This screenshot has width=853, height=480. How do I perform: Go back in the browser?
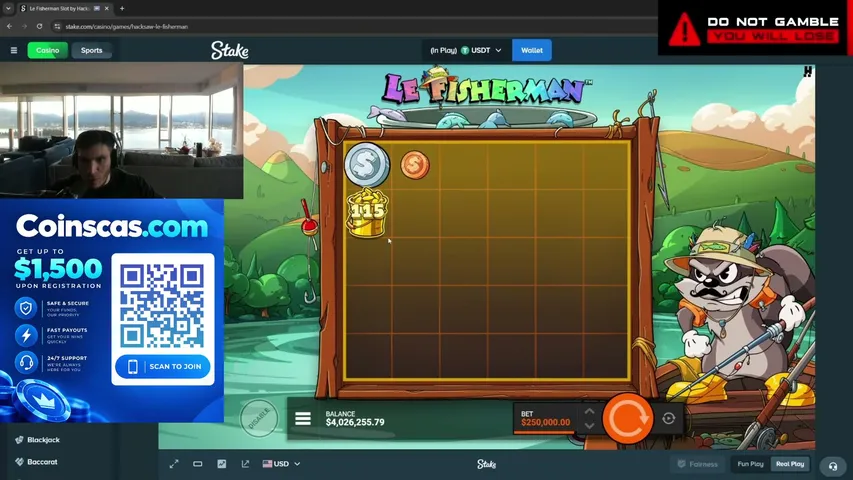point(10,26)
